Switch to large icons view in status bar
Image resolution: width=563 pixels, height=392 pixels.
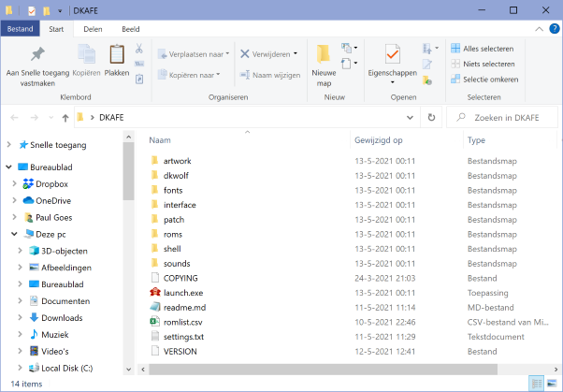click(x=552, y=384)
